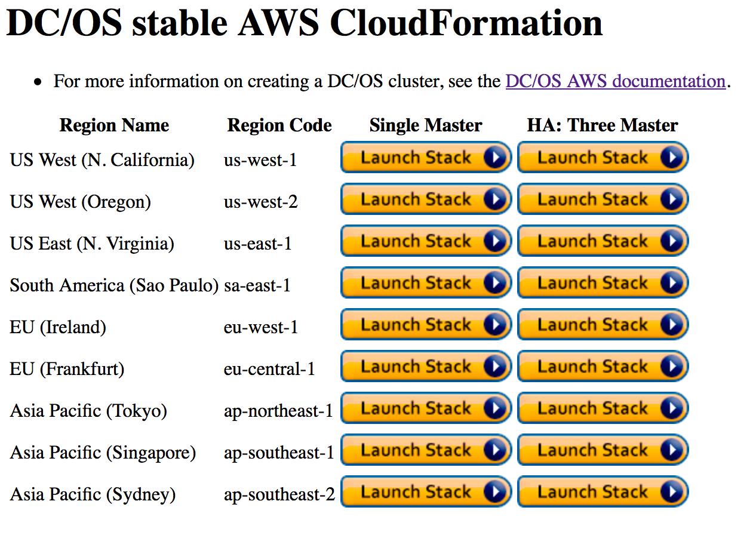The width and height of the screenshot is (756, 541).
Task: Click the HA: Three Master column header
Action: click(x=603, y=125)
